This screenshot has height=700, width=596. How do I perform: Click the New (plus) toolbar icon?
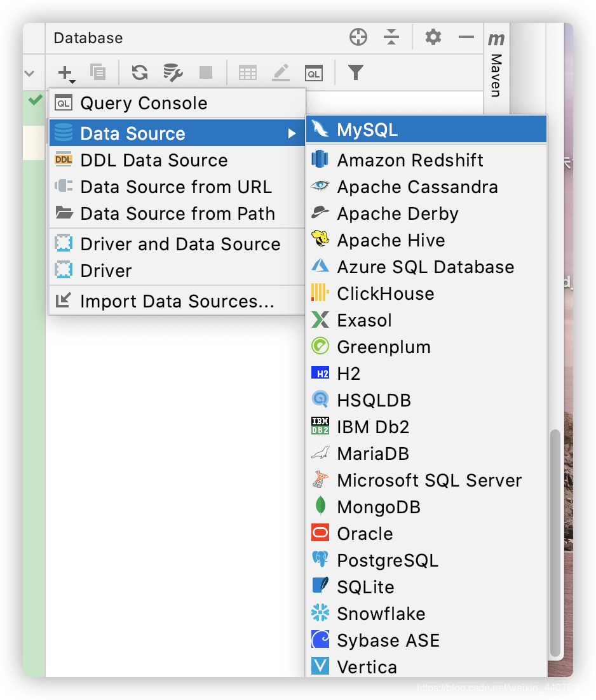66,73
